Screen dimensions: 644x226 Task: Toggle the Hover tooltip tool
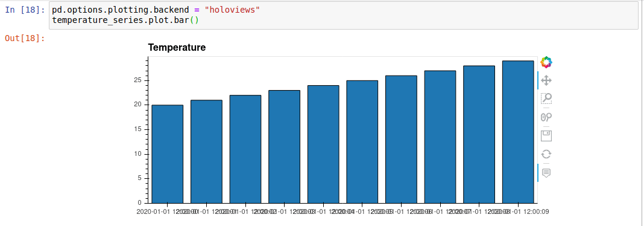click(546, 173)
